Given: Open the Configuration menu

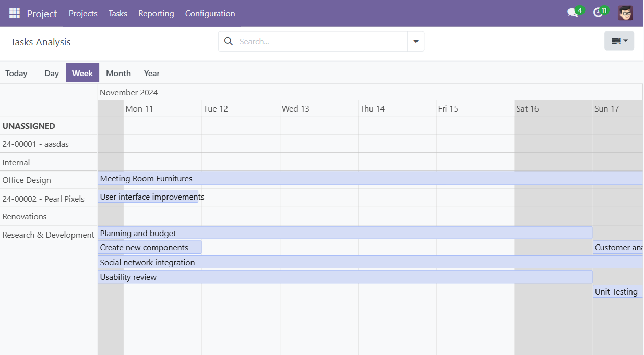Looking at the screenshot, I should click(x=210, y=13).
